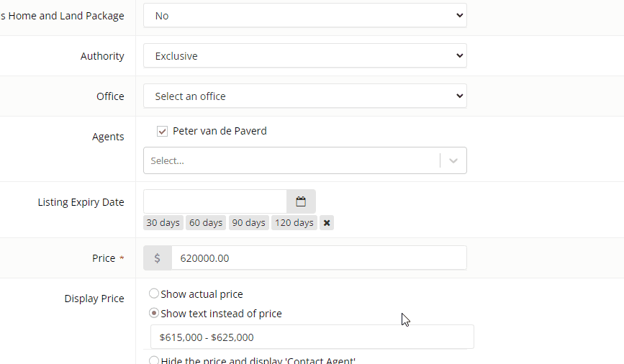Set listing expiry to 30 days
Screen dimensions: 624x364
pos(163,223)
